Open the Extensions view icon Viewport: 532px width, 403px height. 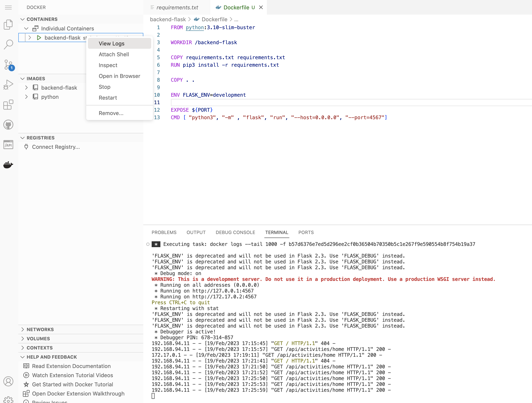click(8, 105)
